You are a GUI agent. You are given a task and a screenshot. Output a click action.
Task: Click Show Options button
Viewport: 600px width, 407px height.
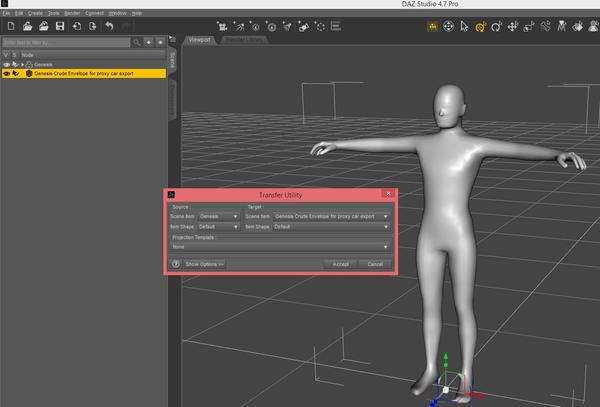[205, 264]
